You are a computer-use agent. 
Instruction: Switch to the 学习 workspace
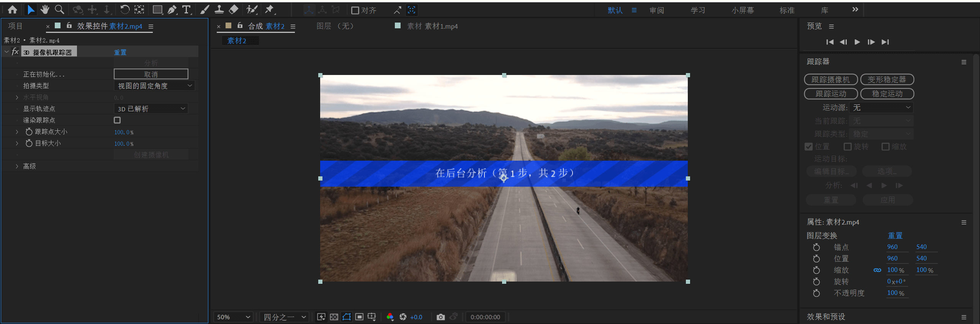coord(698,10)
